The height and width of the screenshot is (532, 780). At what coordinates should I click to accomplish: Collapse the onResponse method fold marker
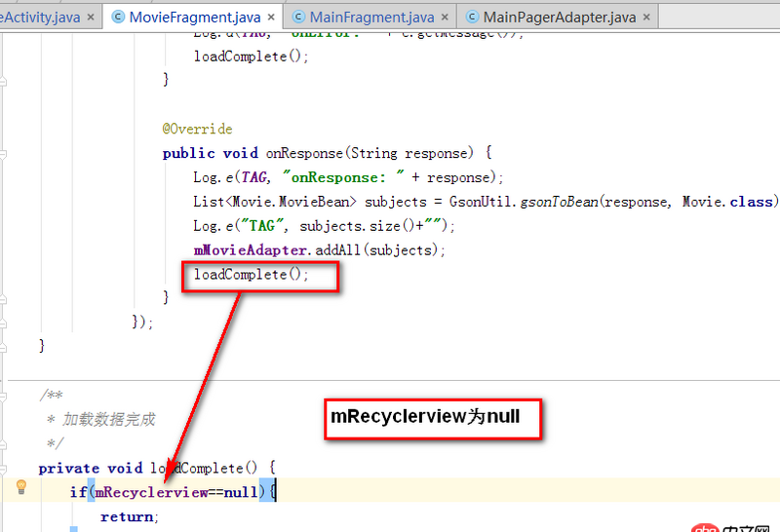[x=3, y=154]
